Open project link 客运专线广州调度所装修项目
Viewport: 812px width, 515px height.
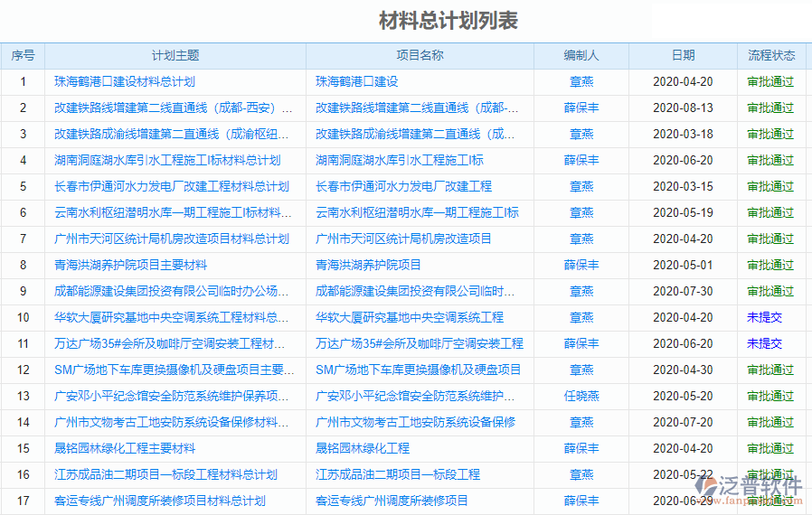pyautogui.click(x=392, y=501)
